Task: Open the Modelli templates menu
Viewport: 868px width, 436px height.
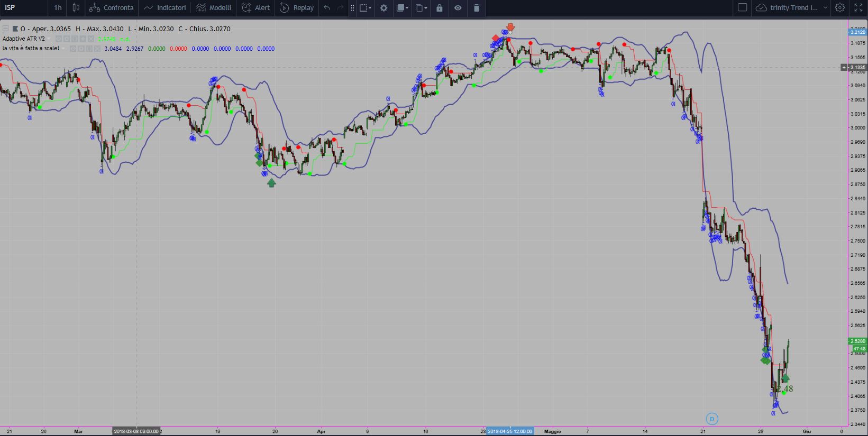Action: click(x=214, y=7)
